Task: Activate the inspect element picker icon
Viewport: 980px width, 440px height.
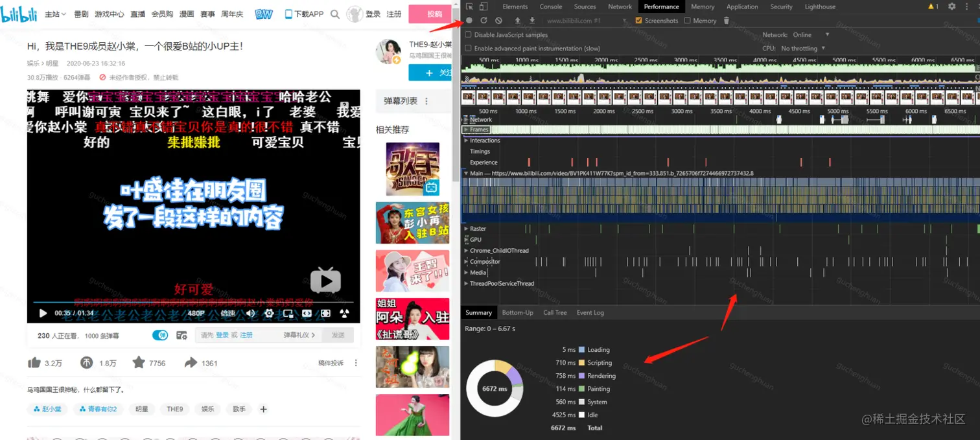Action: (x=469, y=6)
